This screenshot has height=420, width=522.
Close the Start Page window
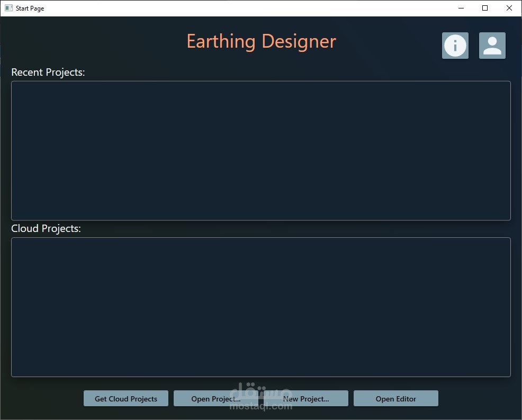pos(509,8)
